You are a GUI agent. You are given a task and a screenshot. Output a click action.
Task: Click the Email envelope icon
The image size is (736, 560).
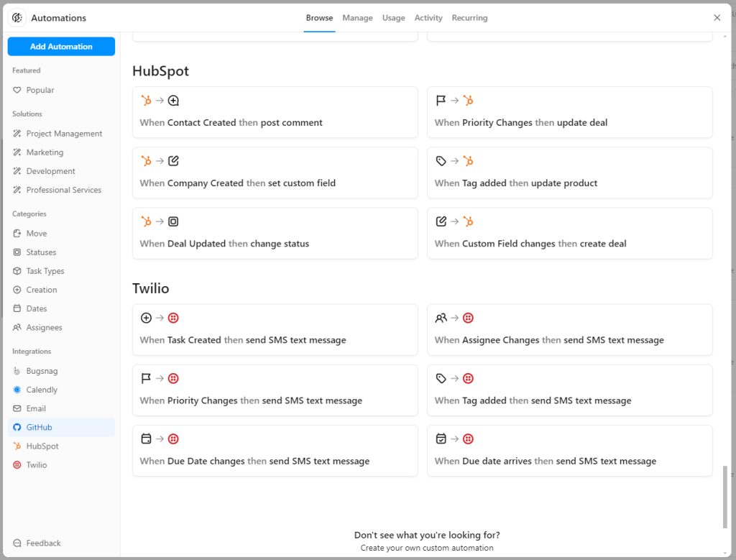(17, 408)
